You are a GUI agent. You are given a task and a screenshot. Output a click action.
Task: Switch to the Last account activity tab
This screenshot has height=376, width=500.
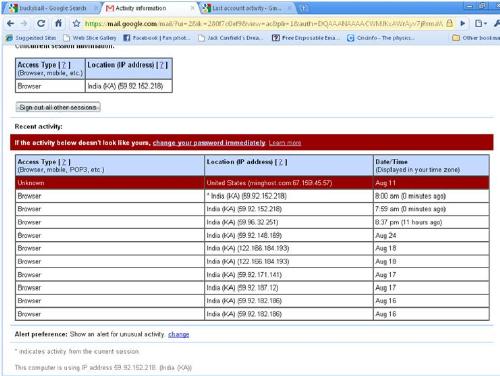click(x=247, y=8)
